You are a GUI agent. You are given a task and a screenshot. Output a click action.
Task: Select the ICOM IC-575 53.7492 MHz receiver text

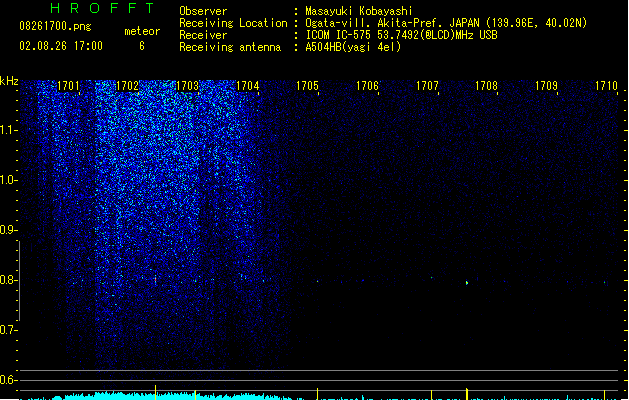pos(402,35)
